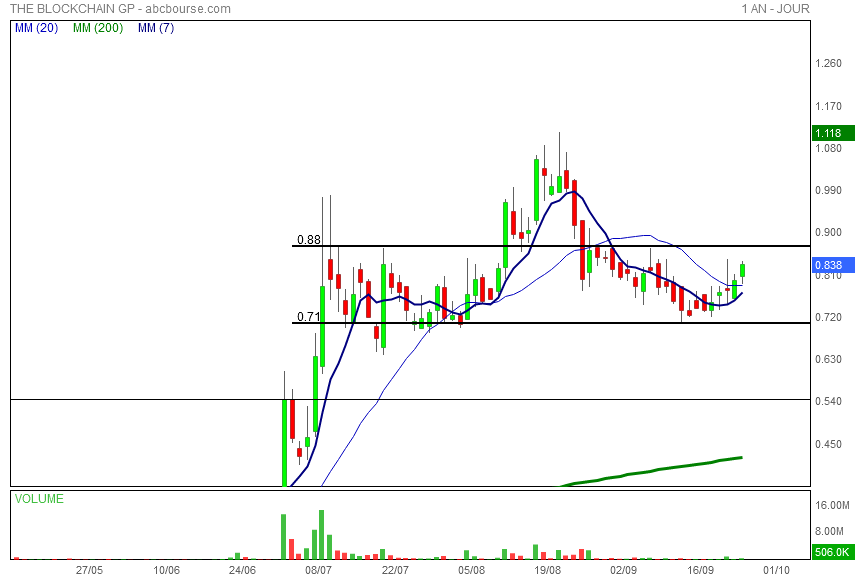The image size is (855, 580).
Task: Click the 0.450 price axis value
Action: click(x=828, y=444)
